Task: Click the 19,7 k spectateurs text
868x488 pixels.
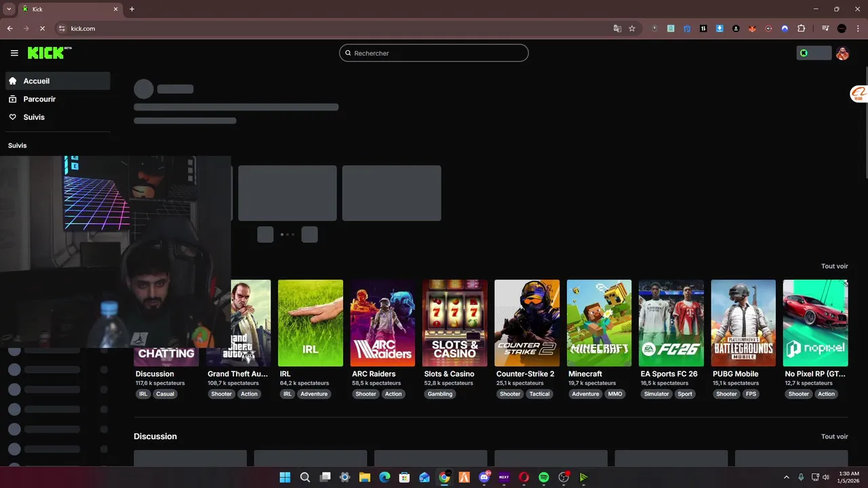Action: click(x=593, y=383)
